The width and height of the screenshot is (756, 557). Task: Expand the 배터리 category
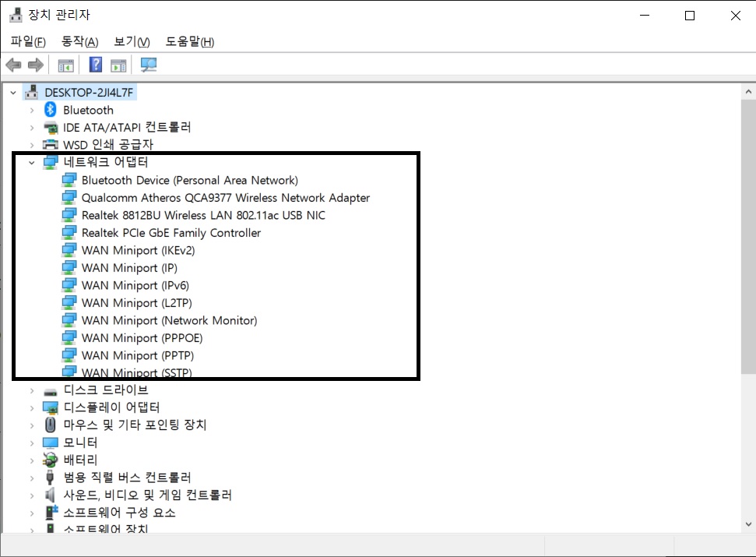[32, 460]
